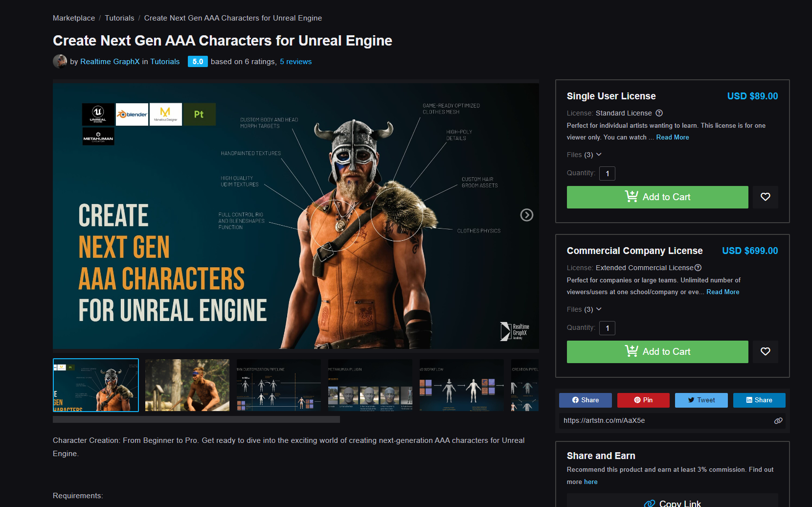Image resolution: width=812 pixels, height=507 pixels.
Task: Go to the Tutorials breadcrumb
Action: point(119,18)
